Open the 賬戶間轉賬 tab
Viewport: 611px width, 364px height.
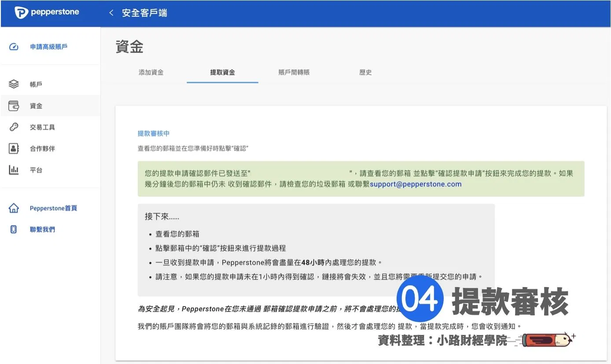[294, 73]
